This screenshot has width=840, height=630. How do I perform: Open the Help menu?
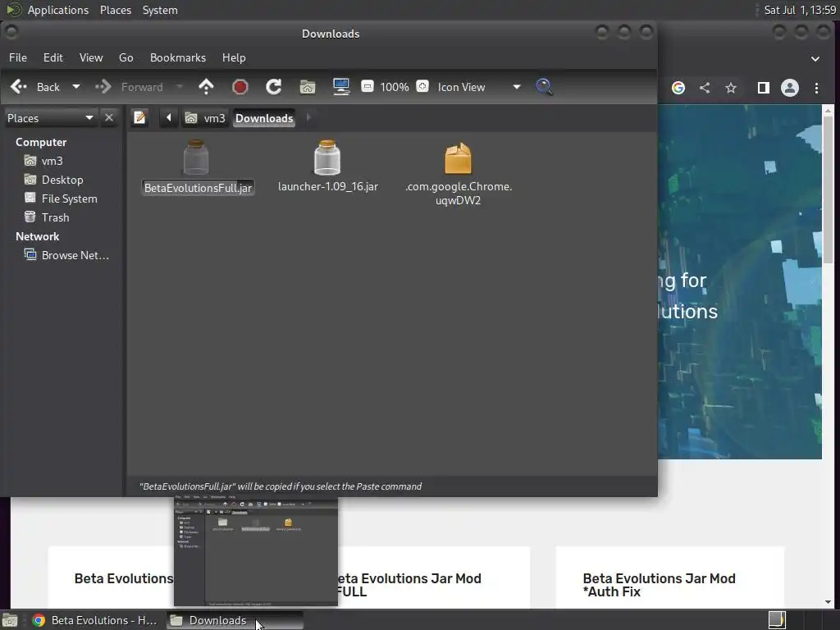coord(234,57)
